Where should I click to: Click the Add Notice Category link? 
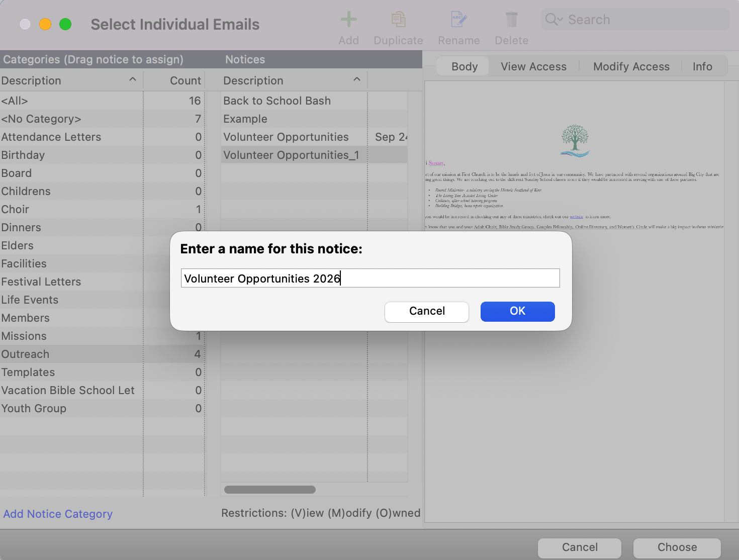58,514
